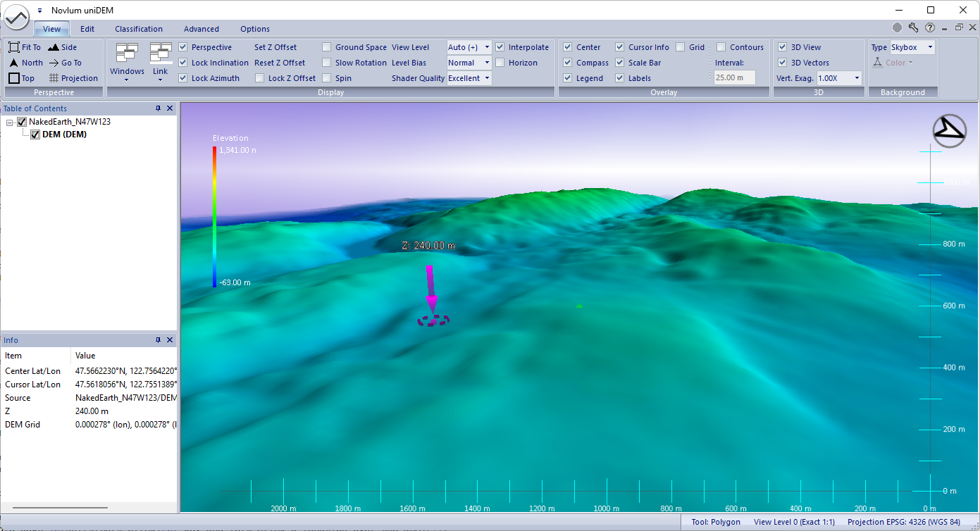
Task: Toggle the 3D View checkbox
Action: click(x=782, y=47)
